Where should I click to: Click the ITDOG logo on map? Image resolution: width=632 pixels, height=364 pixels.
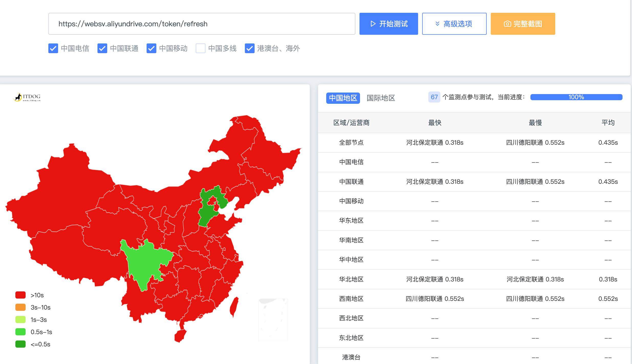(27, 97)
